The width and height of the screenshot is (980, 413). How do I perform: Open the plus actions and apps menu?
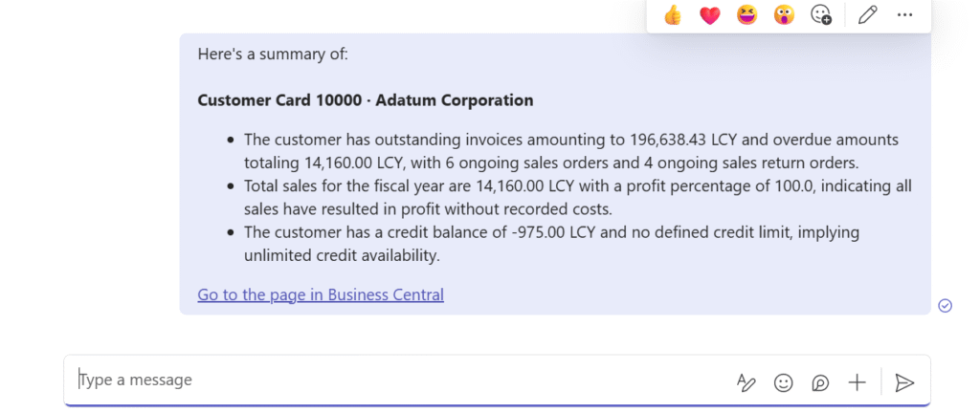pyautogui.click(x=857, y=382)
